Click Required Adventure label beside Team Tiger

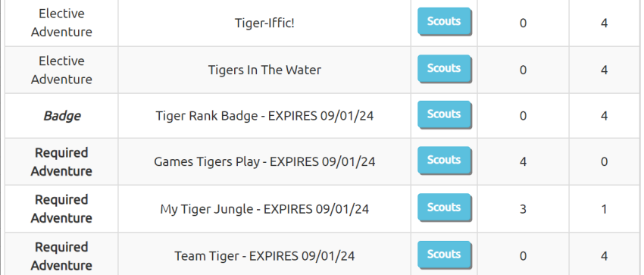pos(61,256)
